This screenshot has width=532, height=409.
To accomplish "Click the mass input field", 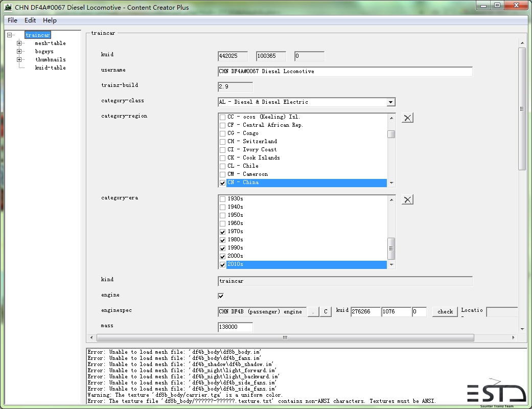I will 235,327.
